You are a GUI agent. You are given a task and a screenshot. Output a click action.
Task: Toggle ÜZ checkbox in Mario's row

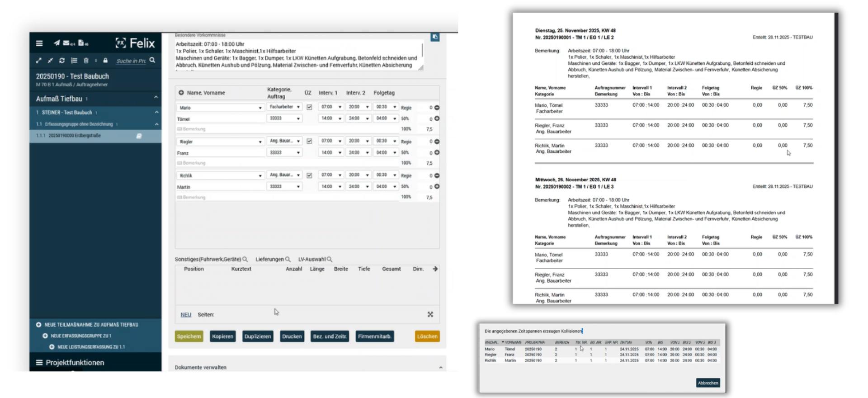pyautogui.click(x=309, y=107)
